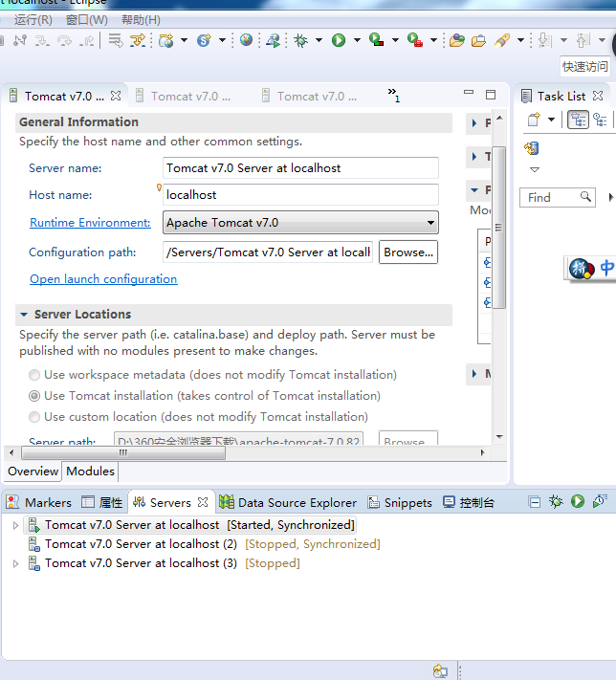Open the Task List view menu triangle
Viewport: 616px width, 680px height.
[535, 169]
